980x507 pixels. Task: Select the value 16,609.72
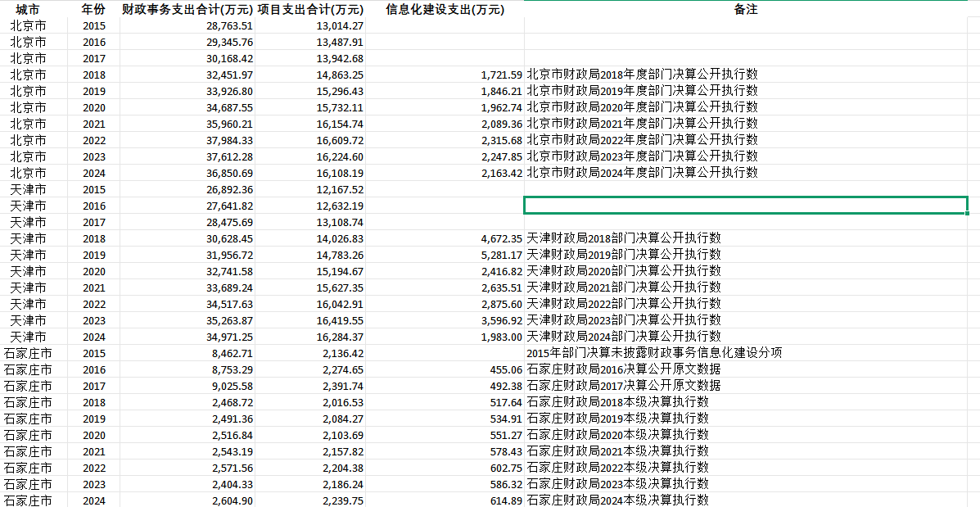tap(340, 140)
